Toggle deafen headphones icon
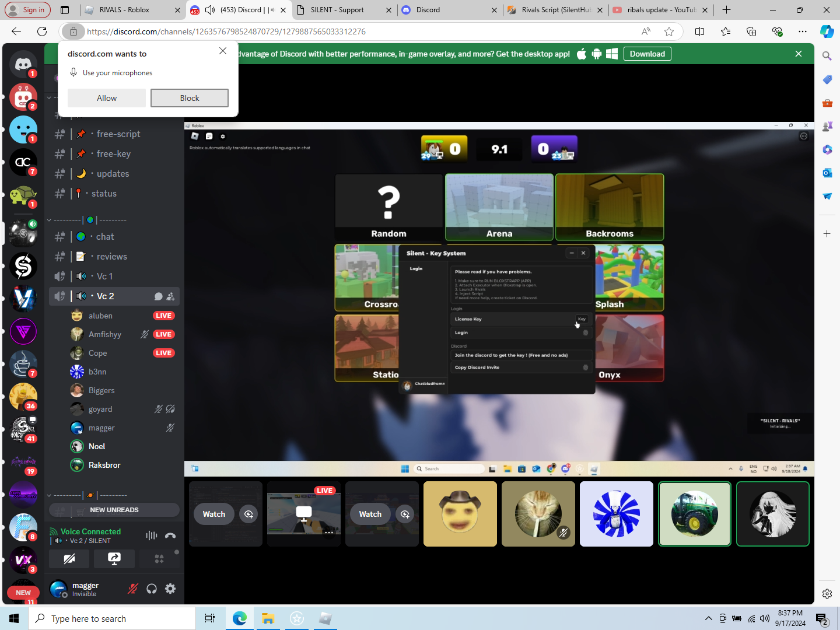 [152, 589]
